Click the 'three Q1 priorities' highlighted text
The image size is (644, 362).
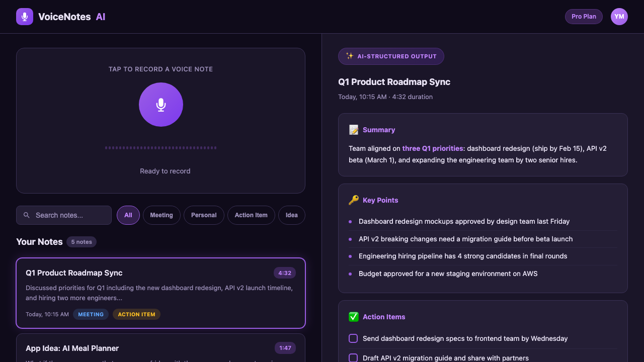coord(433,148)
